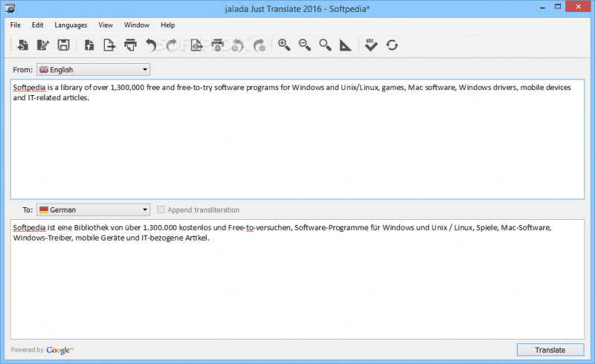Viewport: 595px width, 364px height.
Task: Open the Languages menu
Action: click(71, 25)
